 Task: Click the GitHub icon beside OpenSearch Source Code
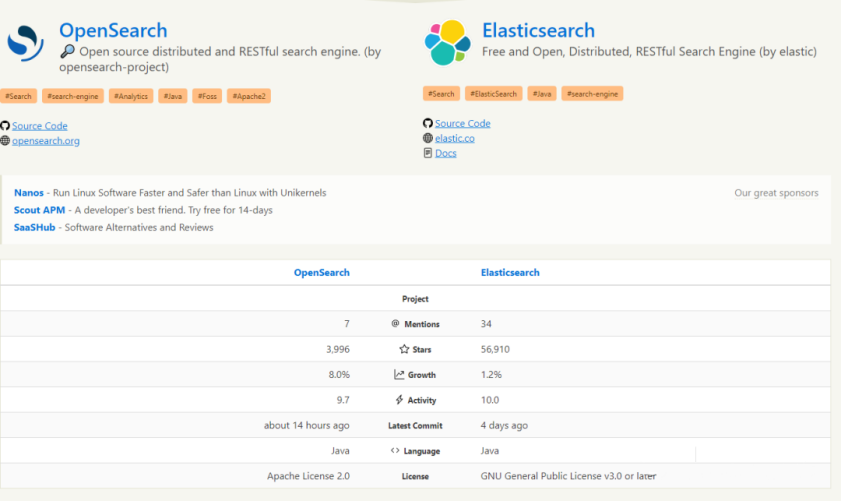point(5,126)
